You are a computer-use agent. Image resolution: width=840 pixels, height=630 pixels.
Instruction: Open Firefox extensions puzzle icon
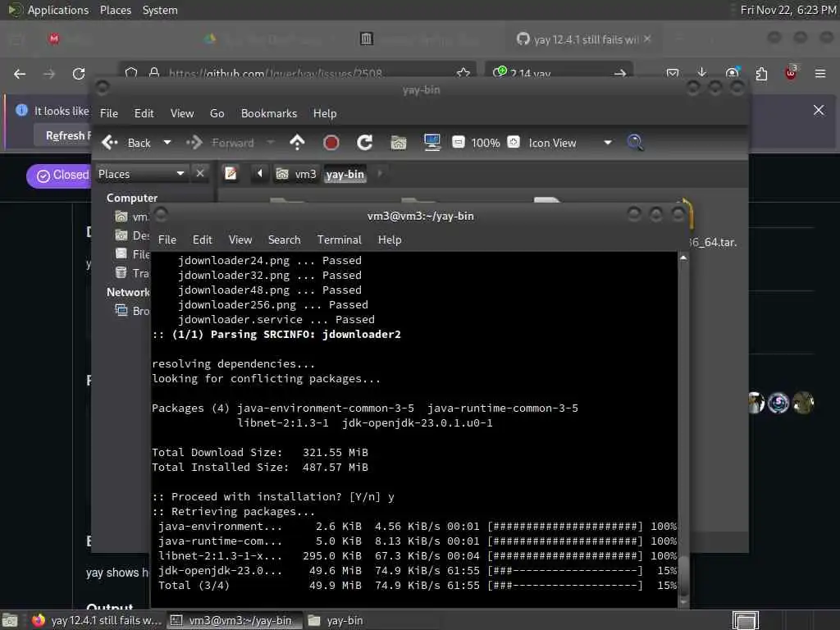761,73
